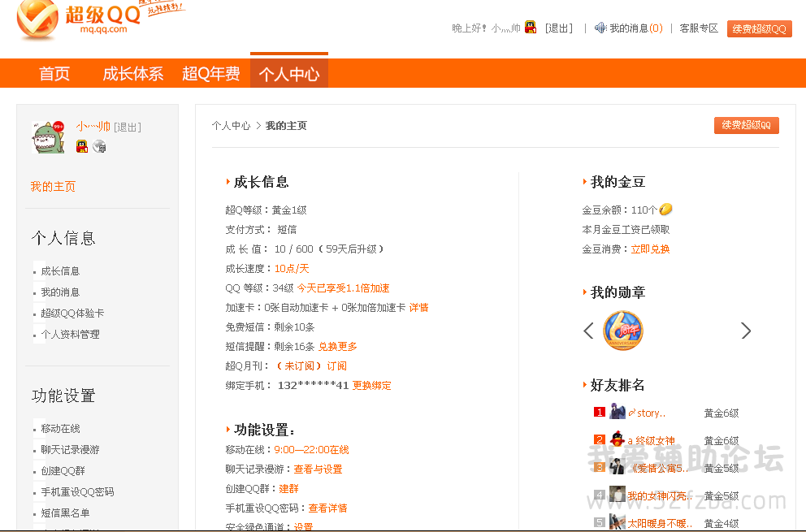
Task: Open 聊天记录漫游 sidebar item
Action: (x=70, y=449)
